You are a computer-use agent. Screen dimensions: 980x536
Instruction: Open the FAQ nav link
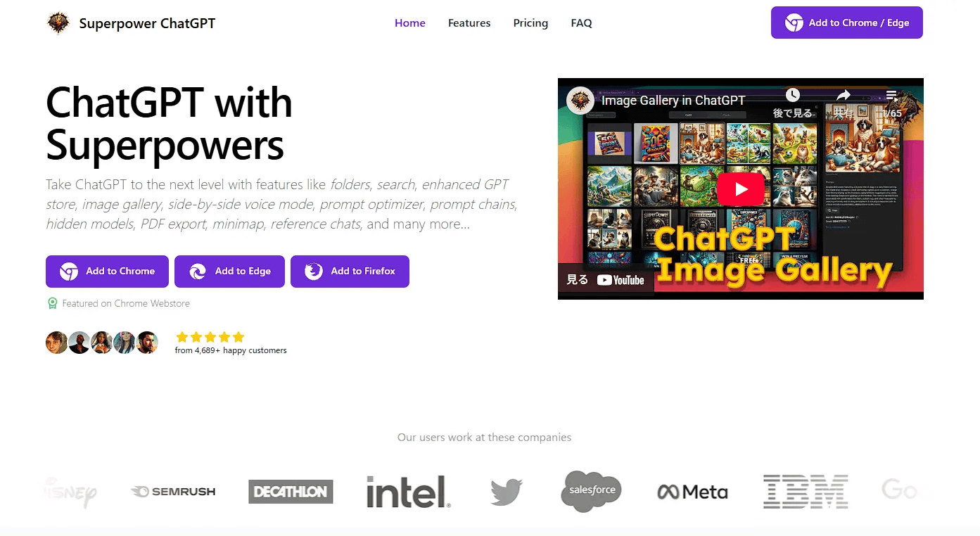pos(581,23)
